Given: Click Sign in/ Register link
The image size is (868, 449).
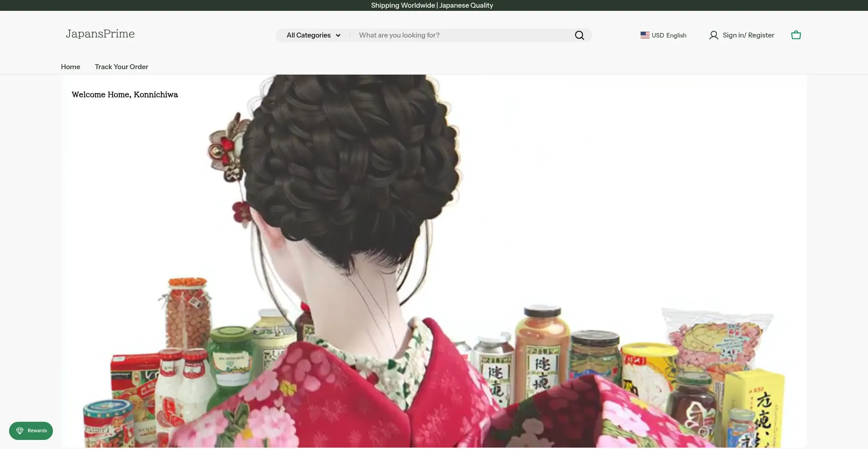Looking at the screenshot, I should tap(748, 35).
